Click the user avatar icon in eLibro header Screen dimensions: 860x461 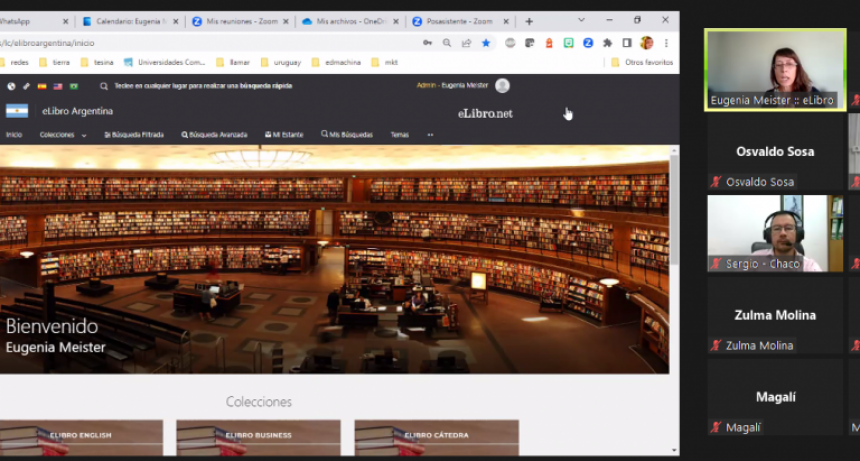coord(502,86)
